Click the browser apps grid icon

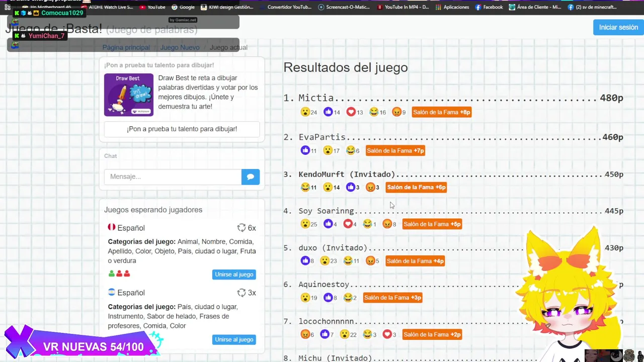(7, 7)
